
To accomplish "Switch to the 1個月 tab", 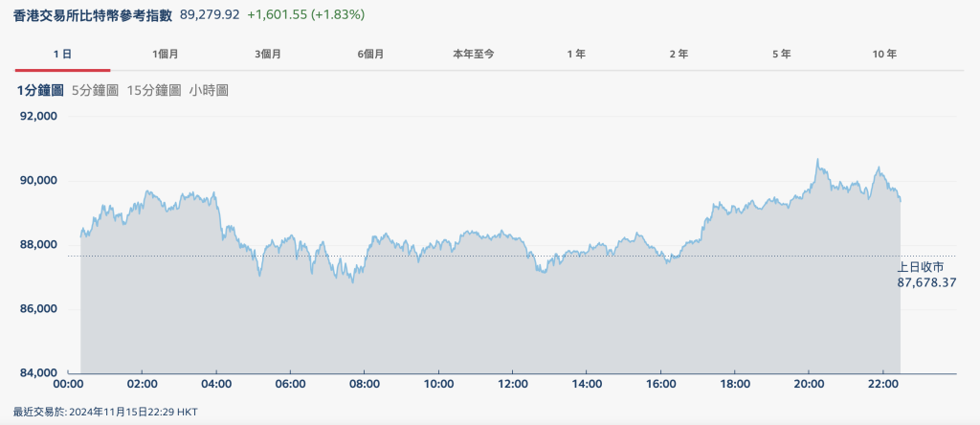I will [166, 55].
